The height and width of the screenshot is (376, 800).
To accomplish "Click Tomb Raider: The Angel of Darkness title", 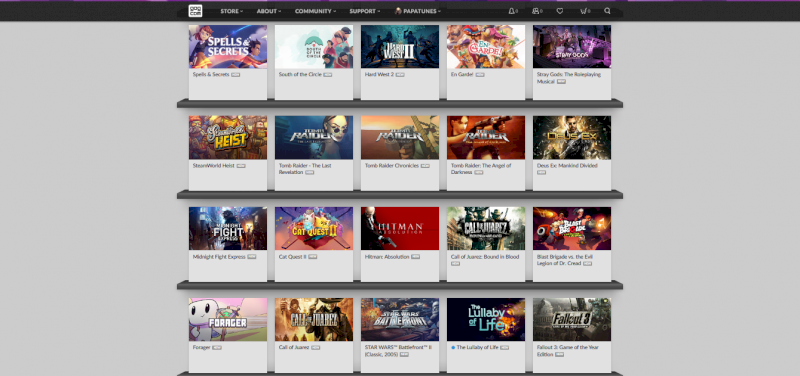I will coord(481,169).
